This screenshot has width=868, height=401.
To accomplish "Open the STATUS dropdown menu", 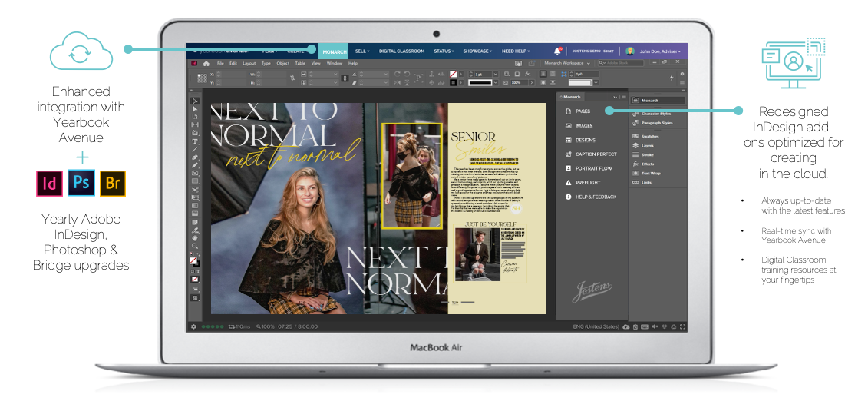I will click(444, 51).
